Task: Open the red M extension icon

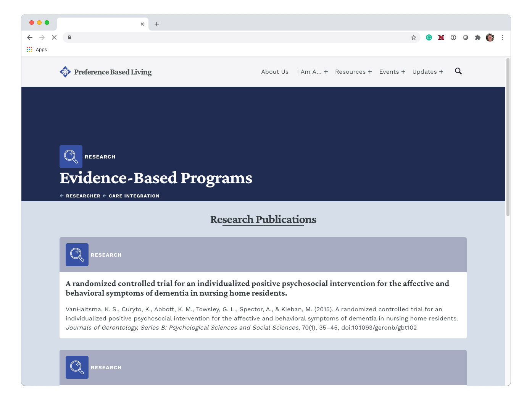Action: 441,37
